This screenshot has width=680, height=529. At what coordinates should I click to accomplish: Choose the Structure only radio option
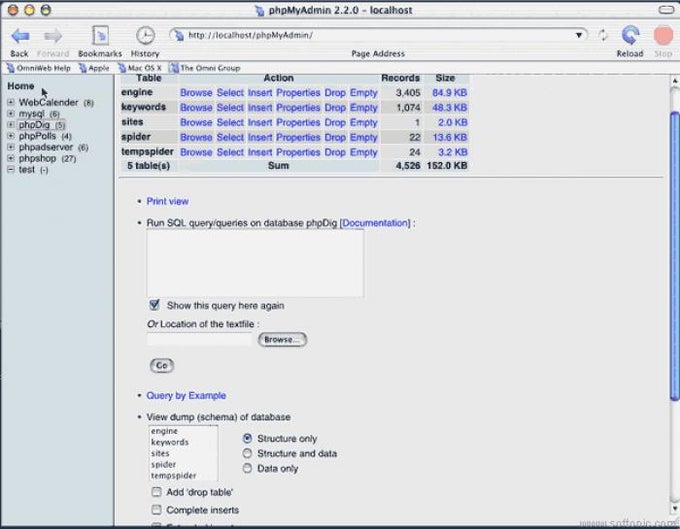pos(247,439)
